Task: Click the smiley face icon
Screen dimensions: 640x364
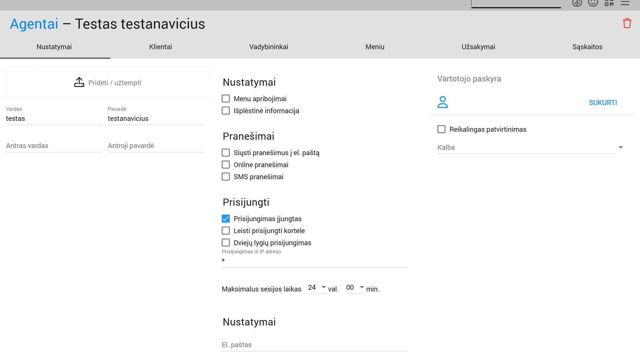Action: click(593, 3)
